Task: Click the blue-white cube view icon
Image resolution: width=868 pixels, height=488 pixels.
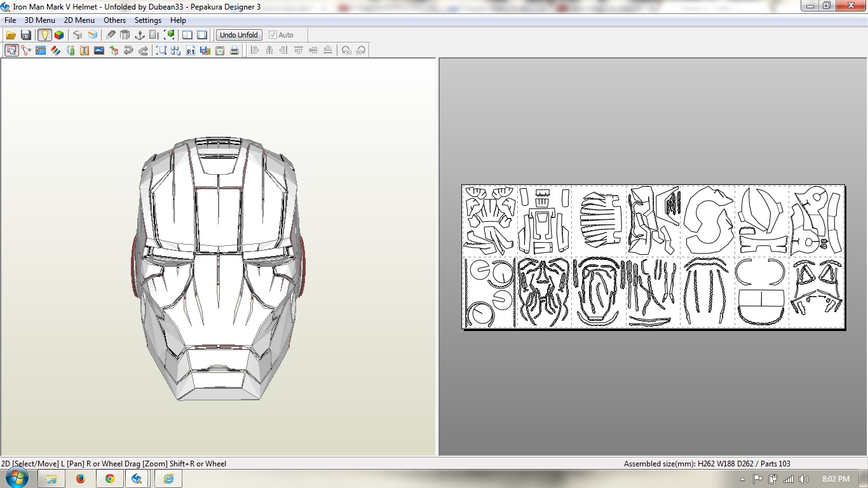Action: [93, 35]
